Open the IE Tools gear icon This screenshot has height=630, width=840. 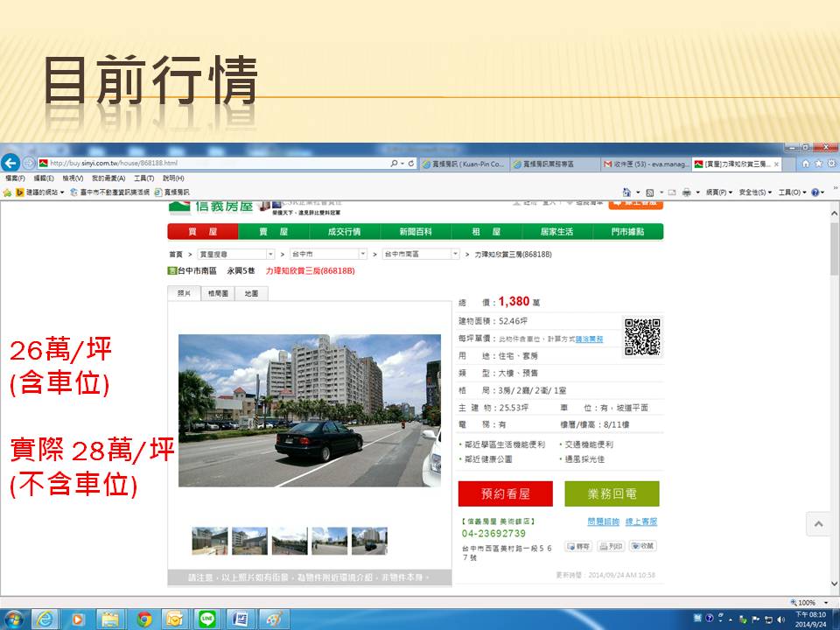tap(831, 164)
